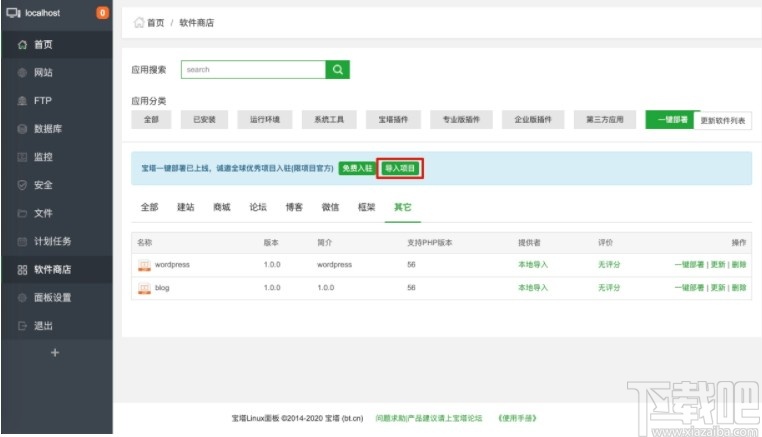Click the blog app icon
This screenshot has height=437, width=762.
pos(144,288)
